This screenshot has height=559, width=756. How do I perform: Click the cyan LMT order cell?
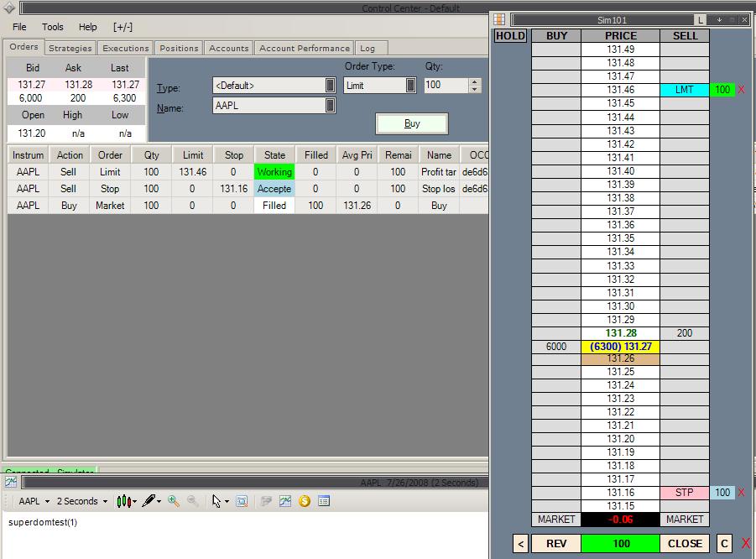pyautogui.click(x=685, y=90)
